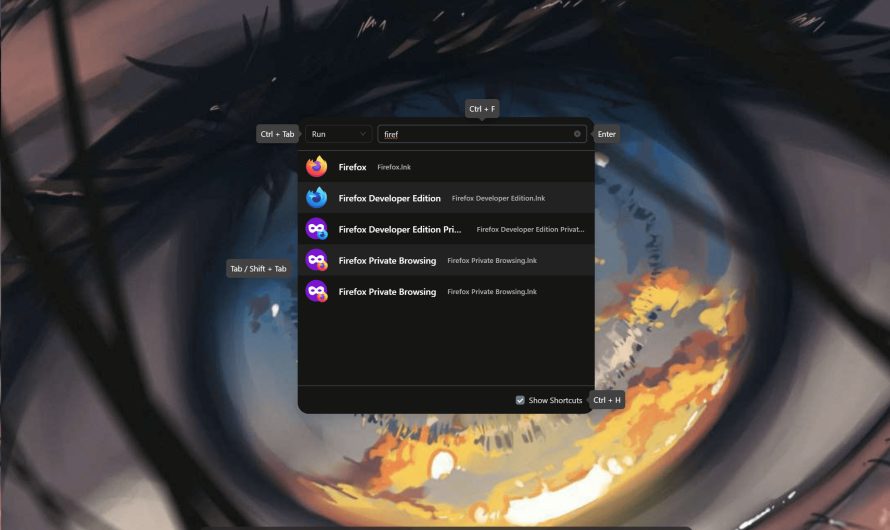
Task: Select the Firefox result name
Action: coord(352,167)
